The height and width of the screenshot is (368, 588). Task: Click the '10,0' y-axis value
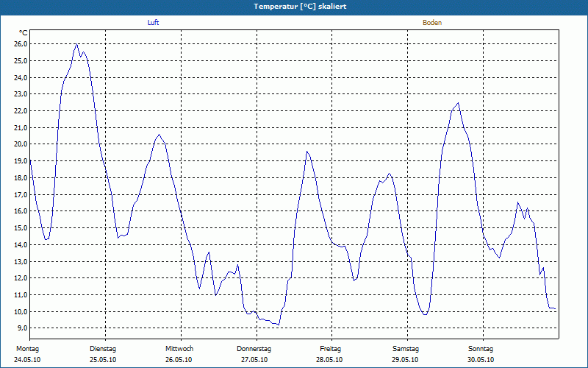[21, 311]
